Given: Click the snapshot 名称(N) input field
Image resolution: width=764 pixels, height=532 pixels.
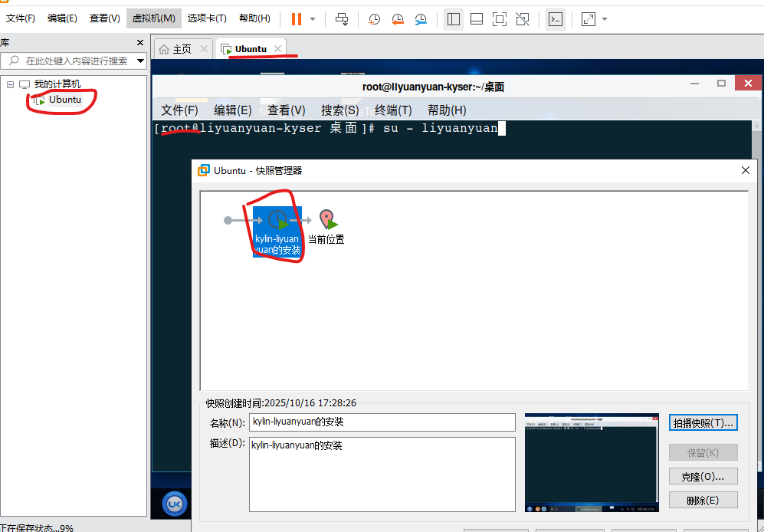Looking at the screenshot, I should (x=382, y=422).
